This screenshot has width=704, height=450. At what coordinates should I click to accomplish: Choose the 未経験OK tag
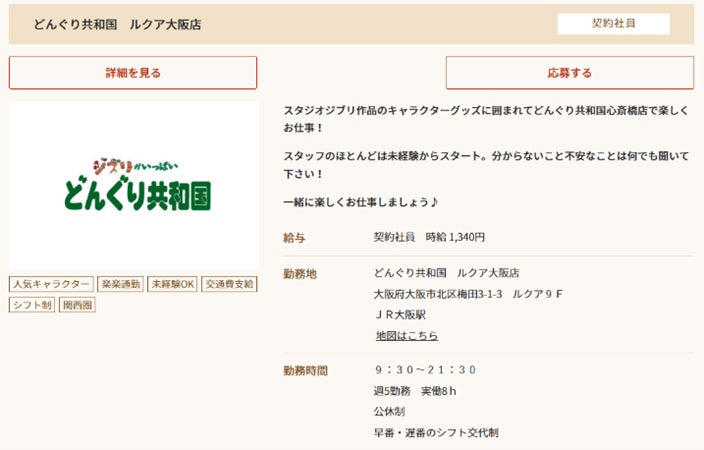tap(173, 284)
